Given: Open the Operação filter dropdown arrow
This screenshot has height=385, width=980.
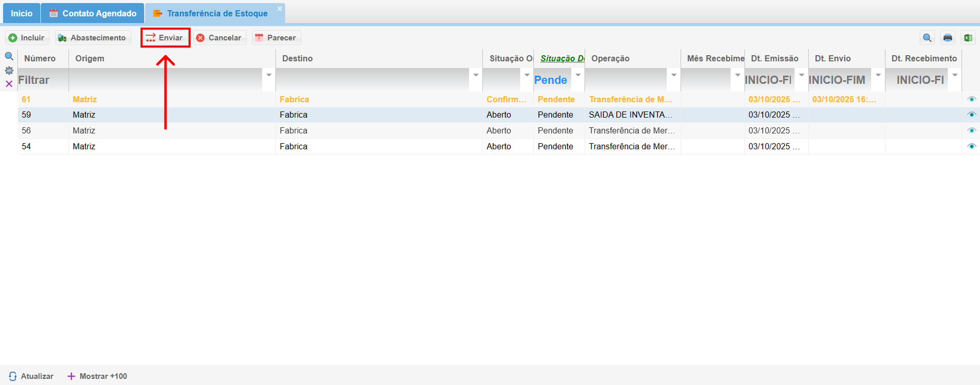Looking at the screenshot, I should (674, 75).
